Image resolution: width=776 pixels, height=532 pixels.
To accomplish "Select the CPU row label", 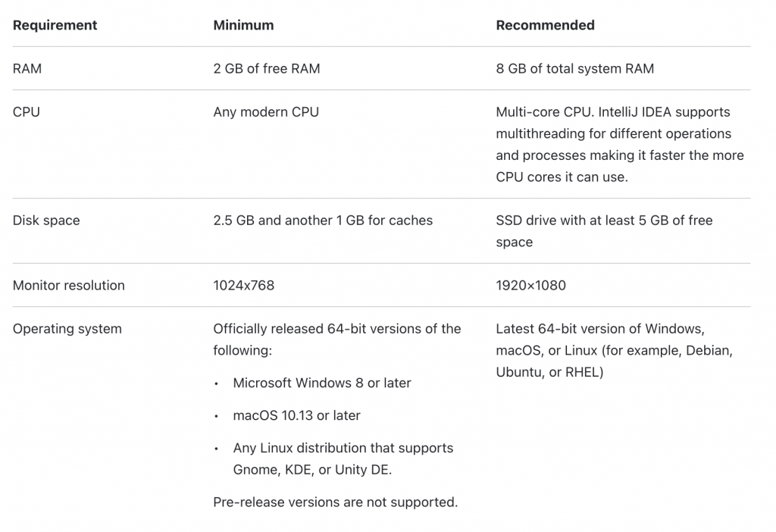I will point(27,112).
